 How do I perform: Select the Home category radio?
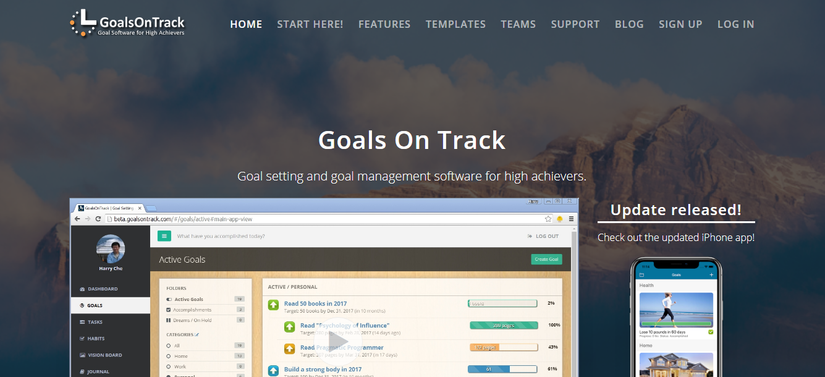click(169, 356)
